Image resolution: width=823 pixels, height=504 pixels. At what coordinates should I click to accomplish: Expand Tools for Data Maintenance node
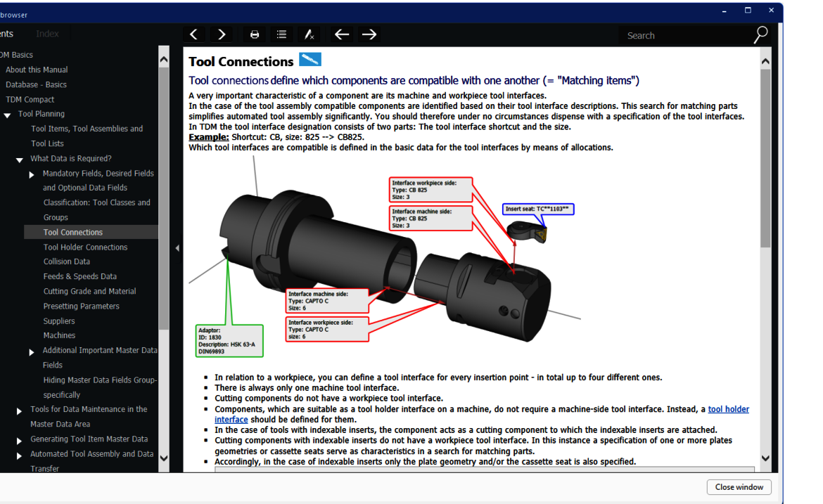(x=19, y=411)
